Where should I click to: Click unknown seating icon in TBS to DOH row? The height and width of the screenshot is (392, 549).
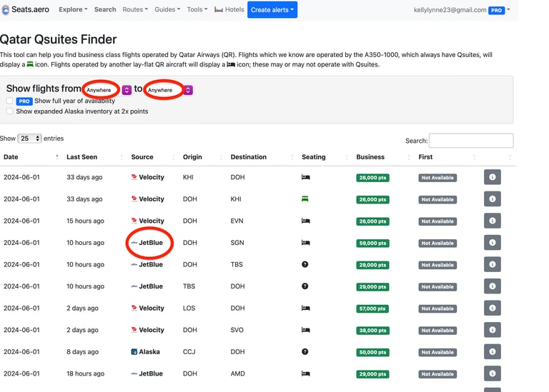(305, 286)
